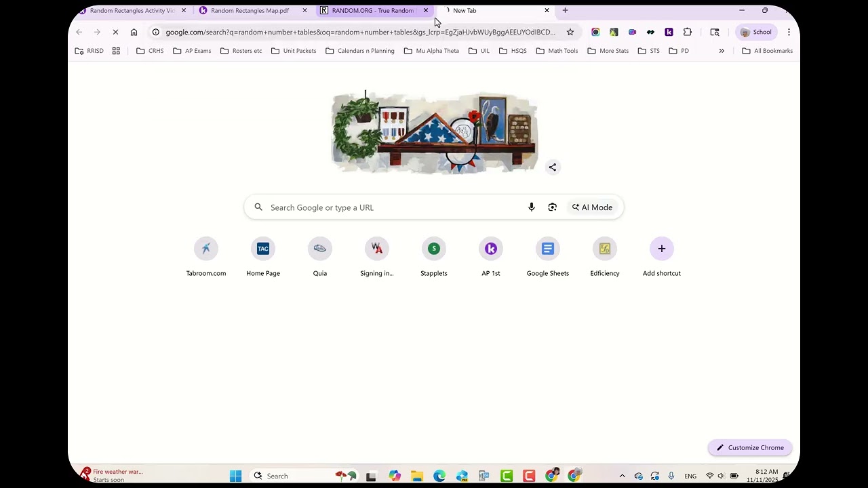
Task: Open the School profile button
Action: [755, 32]
